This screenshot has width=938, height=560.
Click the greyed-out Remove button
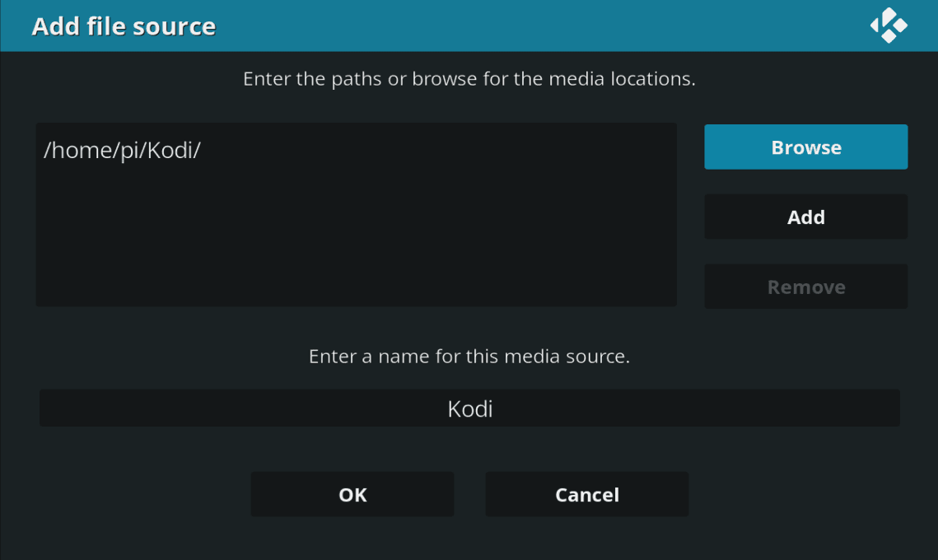(805, 287)
